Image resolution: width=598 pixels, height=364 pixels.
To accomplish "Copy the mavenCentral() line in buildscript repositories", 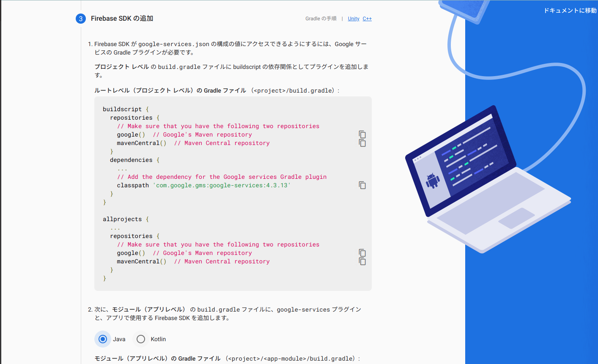I will tap(362, 143).
